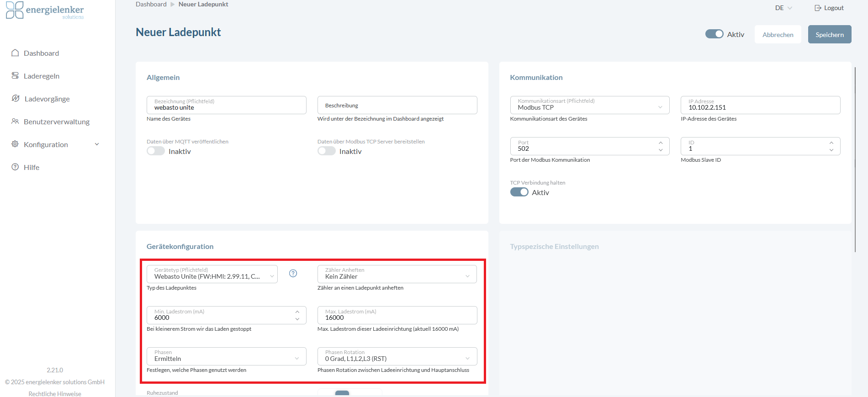Click the Kommunikation section heading
The image size is (868, 397).
pos(536,77)
